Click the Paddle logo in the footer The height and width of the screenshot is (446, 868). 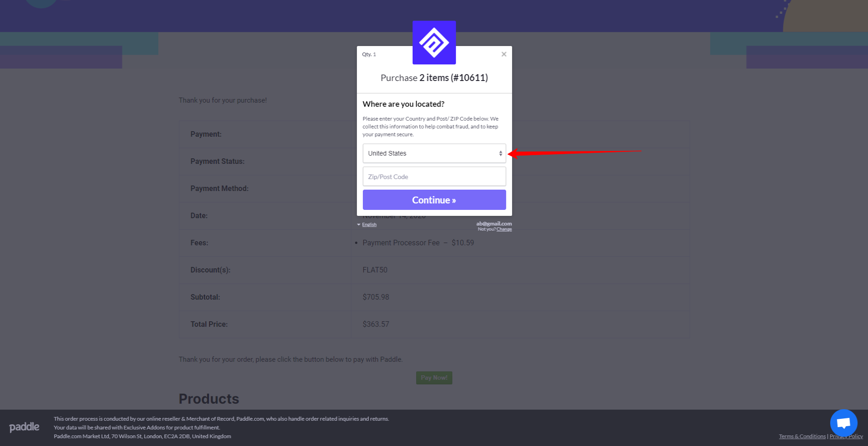(24, 427)
